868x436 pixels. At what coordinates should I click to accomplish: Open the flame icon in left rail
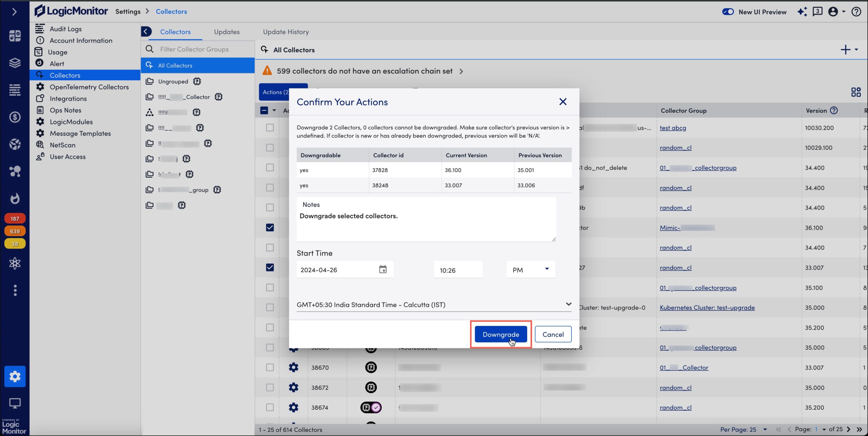click(x=15, y=198)
